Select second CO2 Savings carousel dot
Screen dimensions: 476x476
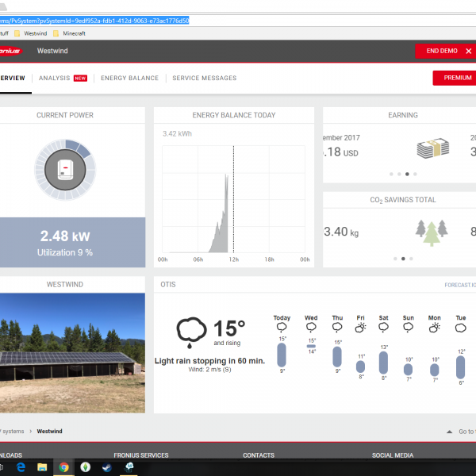pos(403,259)
